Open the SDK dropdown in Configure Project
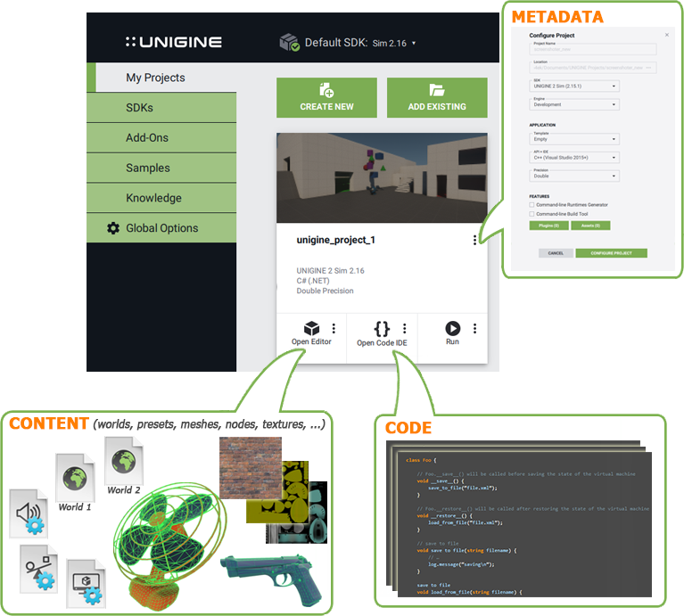 click(x=574, y=86)
